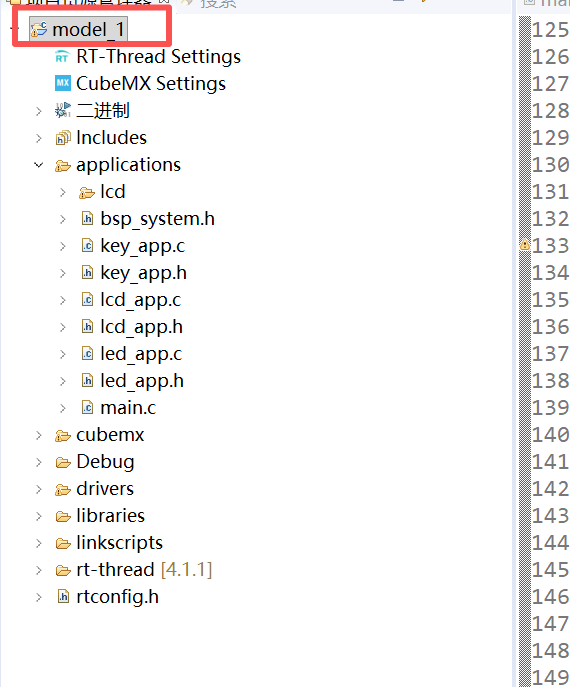Expand key_app.c arrow
Screen dimensions: 570x687
tap(63, 246)
